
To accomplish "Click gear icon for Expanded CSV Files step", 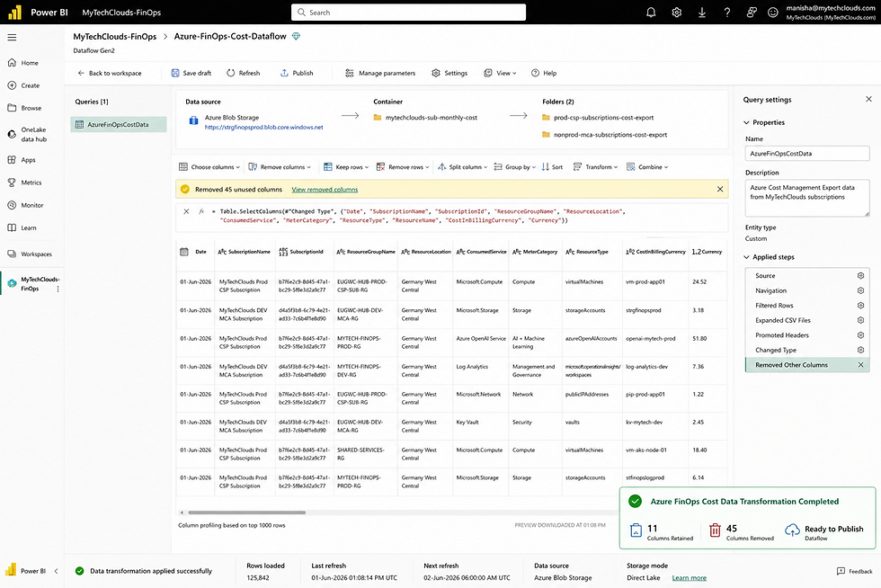I will pyautogui.click(x=860, y=320).
